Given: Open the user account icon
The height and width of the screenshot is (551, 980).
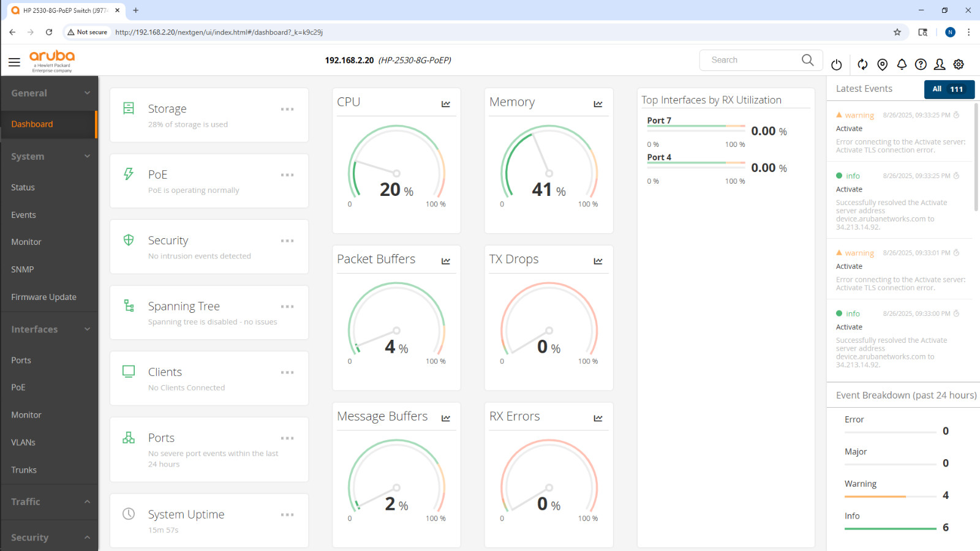Looking at the screenshot, I should point(940,64).
